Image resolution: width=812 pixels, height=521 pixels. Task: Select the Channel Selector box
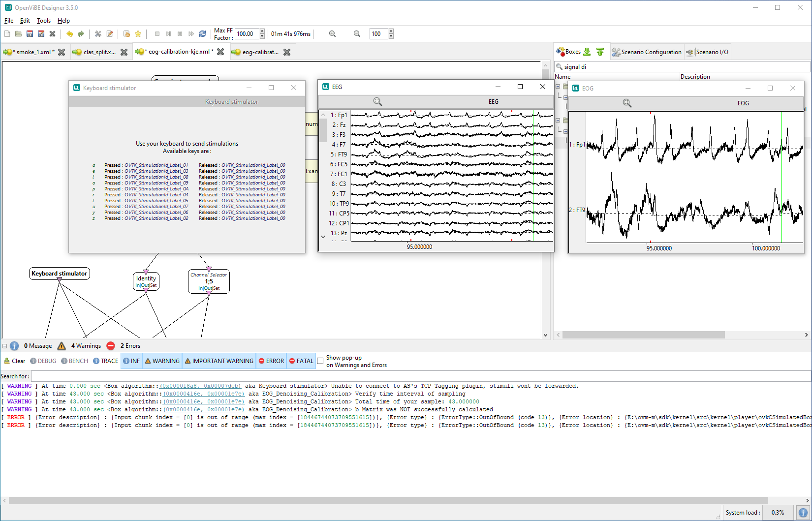[209, 281]
